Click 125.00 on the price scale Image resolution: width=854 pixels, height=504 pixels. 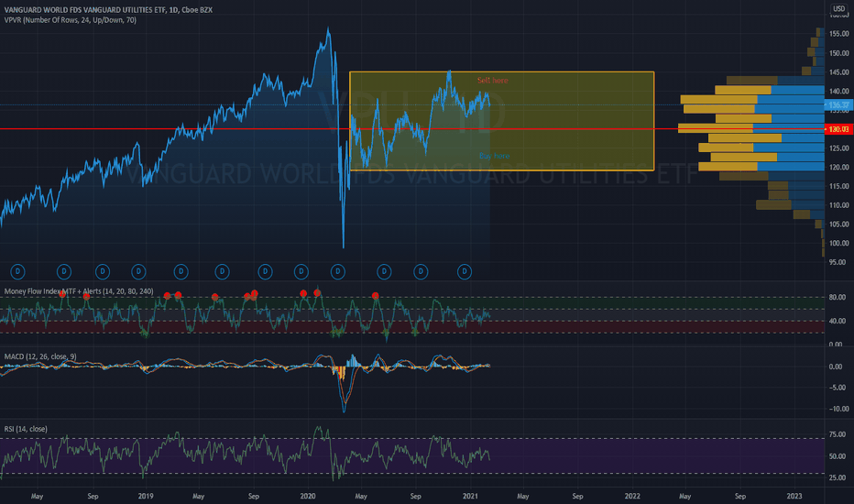tap(838, 148)
